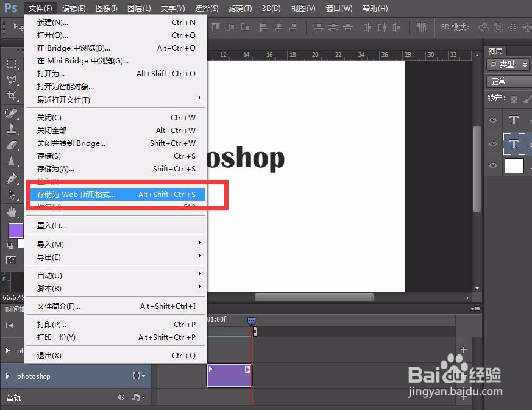Reset default foreground and background colors
This screenshot has width=532, height=410.
click(10, 245)
